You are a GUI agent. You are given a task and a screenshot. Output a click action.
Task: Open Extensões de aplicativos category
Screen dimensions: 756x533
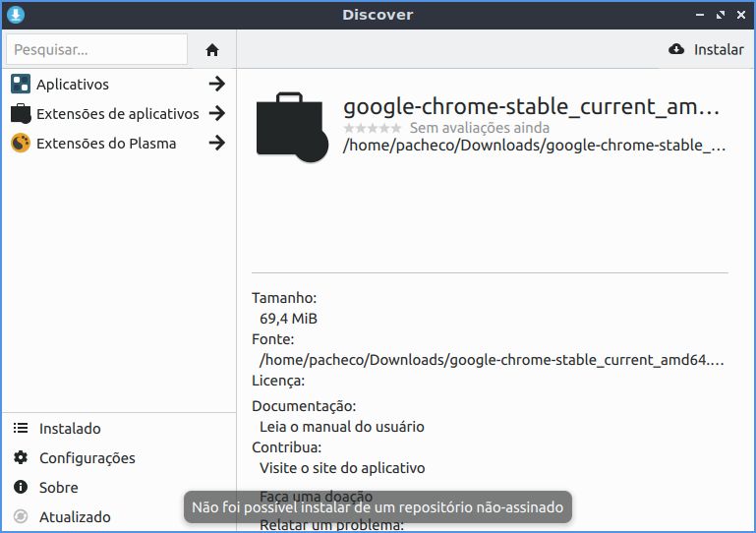119,114
